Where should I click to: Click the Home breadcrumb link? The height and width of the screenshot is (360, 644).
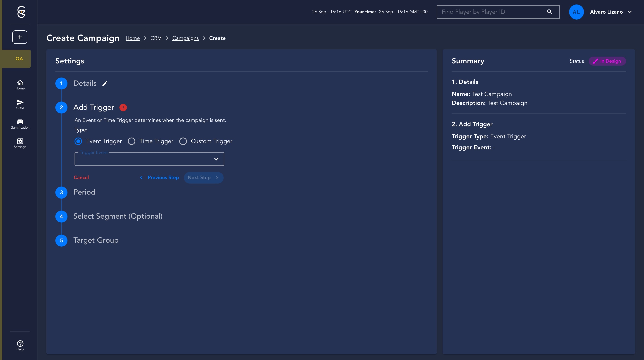click(x=132, y=38)
